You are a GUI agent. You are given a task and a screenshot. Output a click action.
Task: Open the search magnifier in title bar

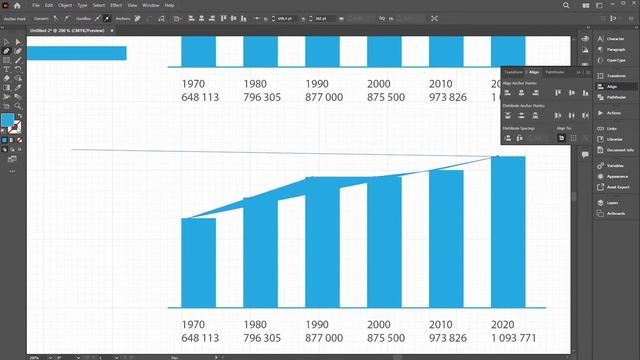pyautogui.click(x=566, y=5)
